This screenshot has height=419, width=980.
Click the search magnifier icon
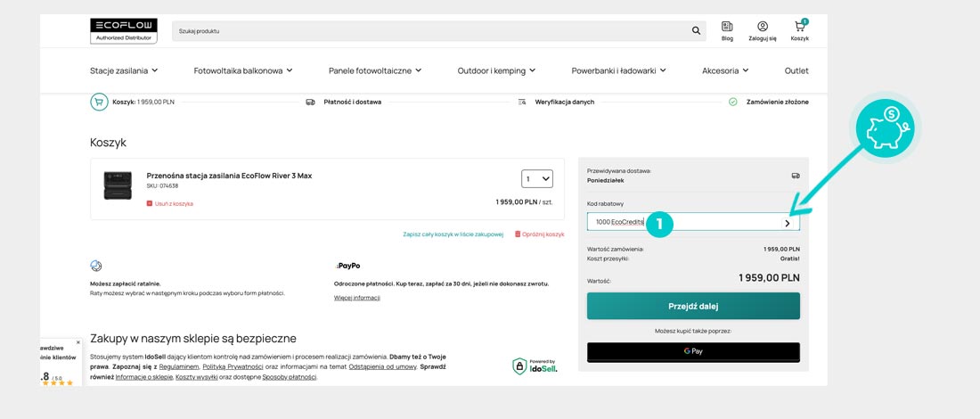pos(696,31)
